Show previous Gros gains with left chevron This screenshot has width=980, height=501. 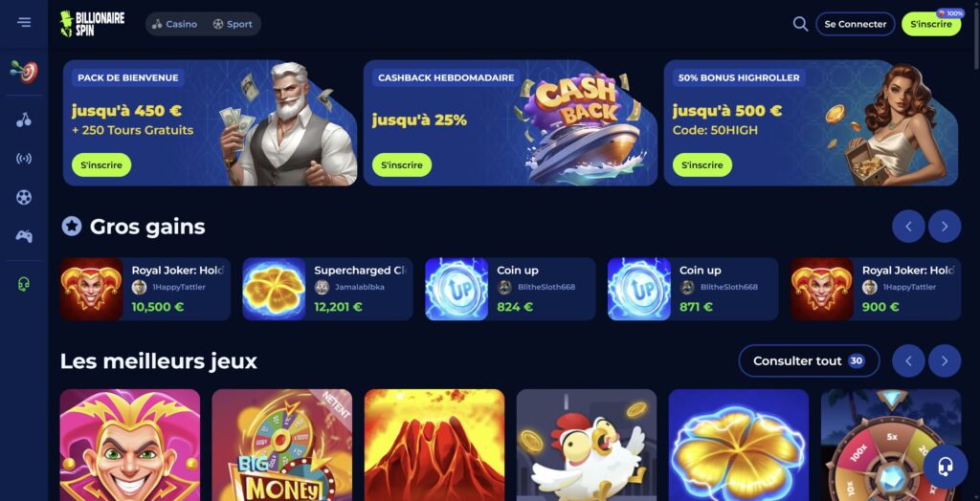coord(909,227)
